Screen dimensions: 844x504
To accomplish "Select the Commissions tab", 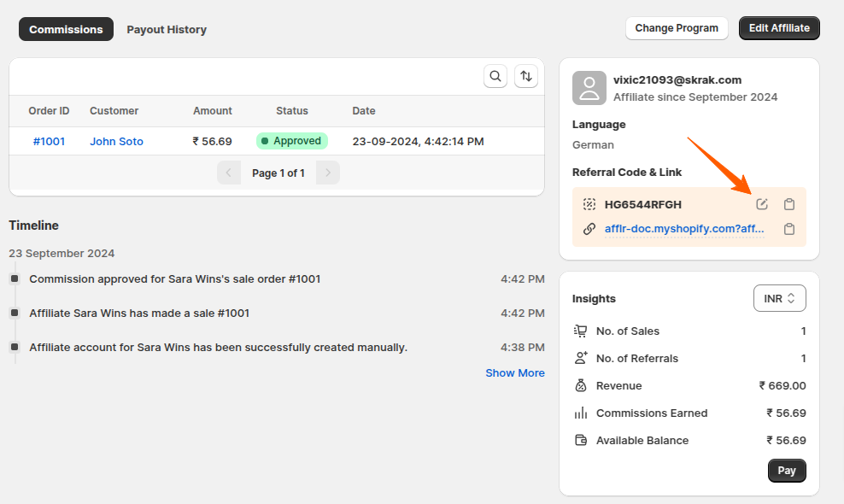I will point(66,29).
